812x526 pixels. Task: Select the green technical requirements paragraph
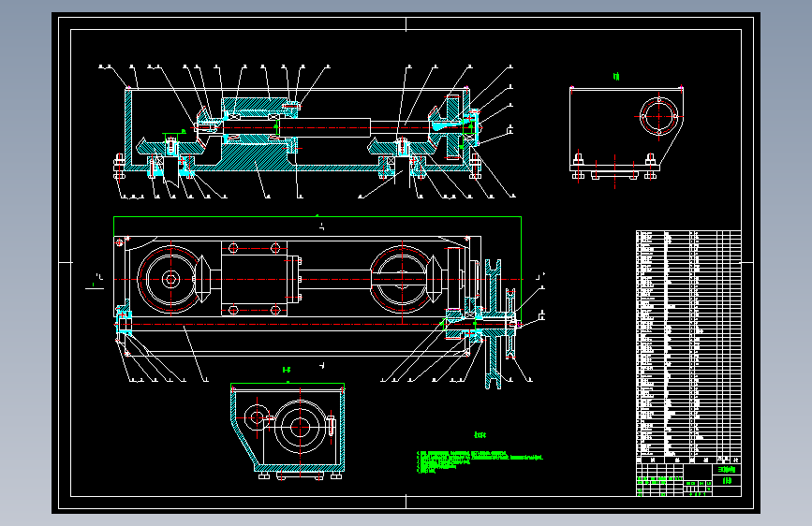tap(480, 461)
